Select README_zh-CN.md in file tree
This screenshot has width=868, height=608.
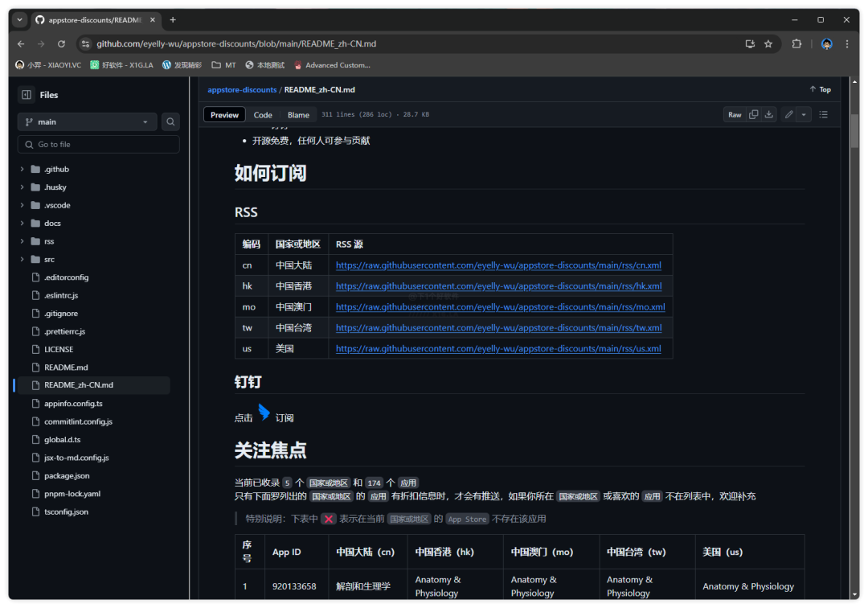93,385
